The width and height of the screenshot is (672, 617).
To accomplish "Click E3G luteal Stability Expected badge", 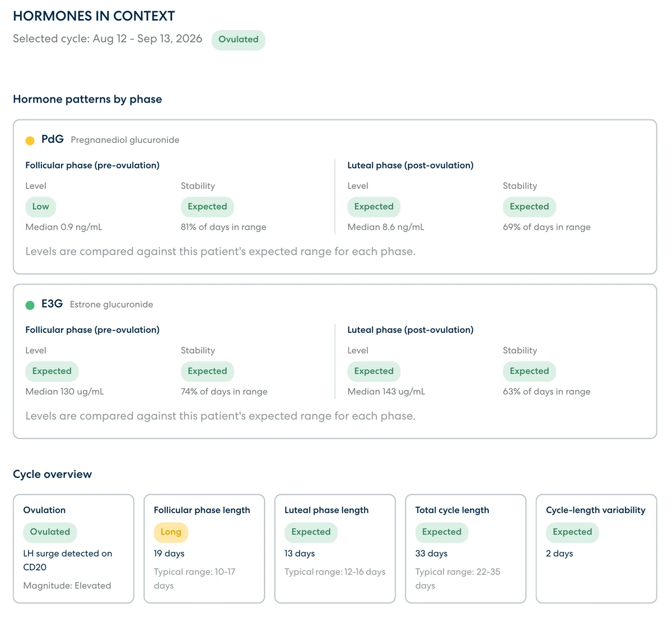I will coord(529,372).
